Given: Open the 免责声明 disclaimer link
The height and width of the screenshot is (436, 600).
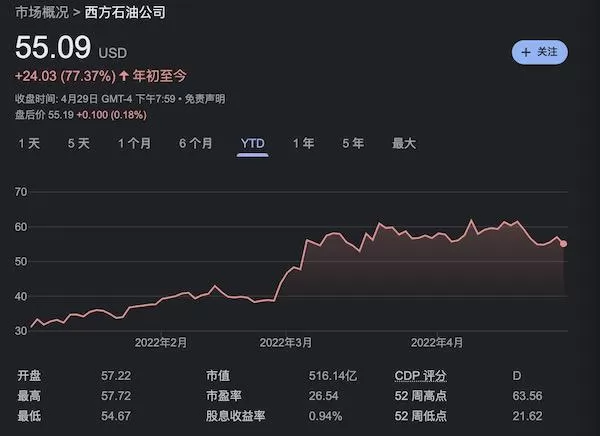Looking at the screenshot, I should coord(205,99).
